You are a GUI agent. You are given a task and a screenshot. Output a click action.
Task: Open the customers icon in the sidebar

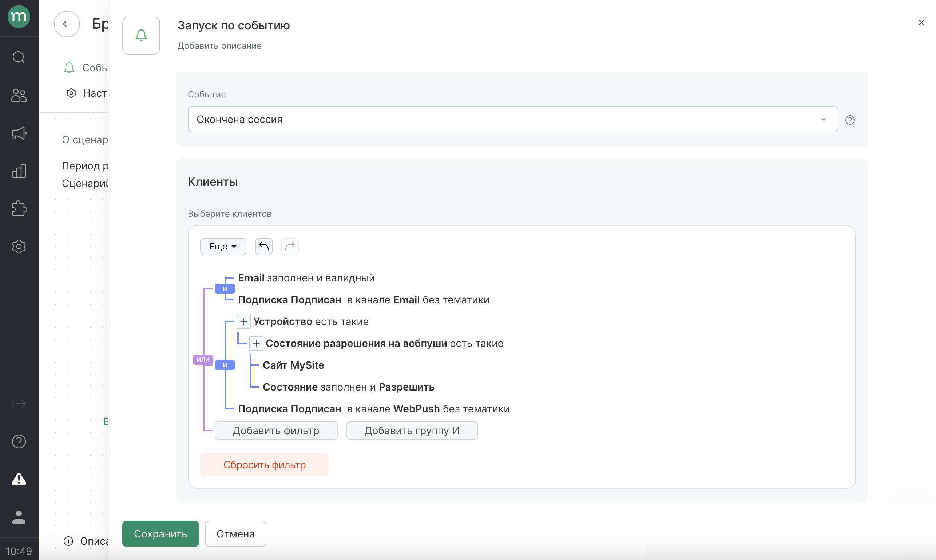click(x=19, y=95)
